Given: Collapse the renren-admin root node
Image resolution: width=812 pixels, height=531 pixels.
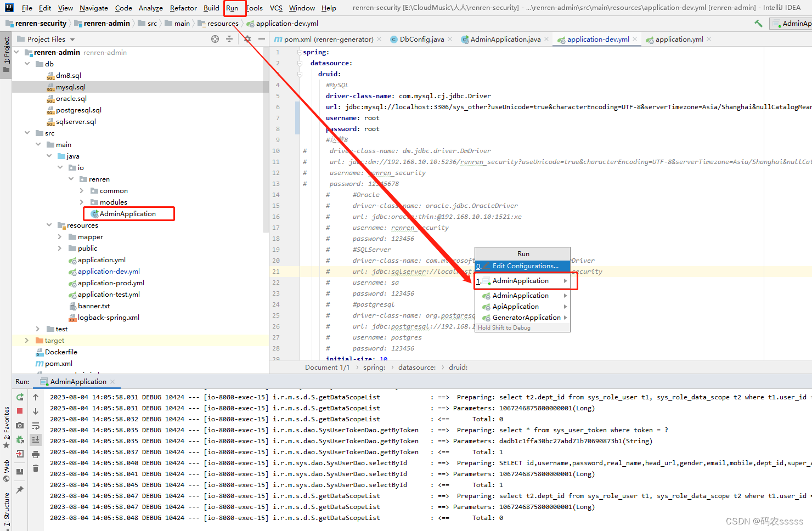Looking at the screenshot, I should 16,52.
